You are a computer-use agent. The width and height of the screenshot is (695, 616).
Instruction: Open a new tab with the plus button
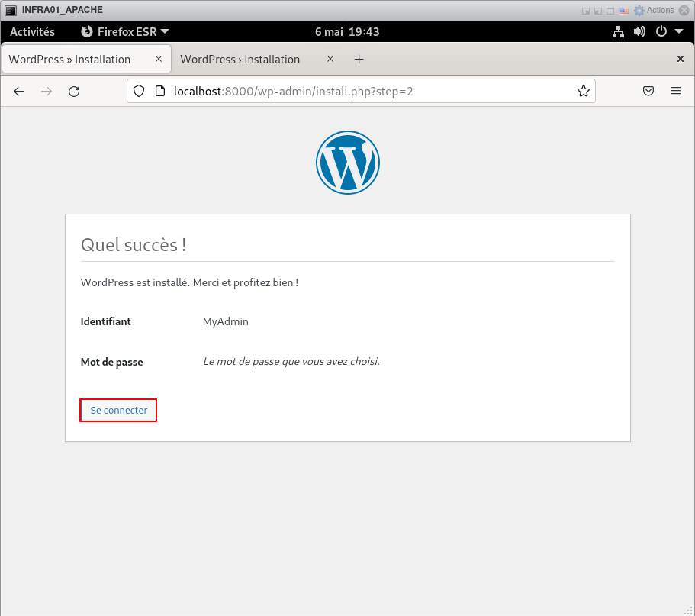(359, 60)
